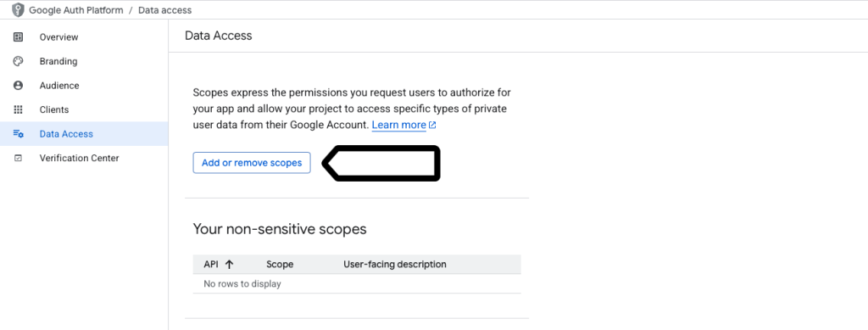Click the User-facing description column header

pos(395,264)
